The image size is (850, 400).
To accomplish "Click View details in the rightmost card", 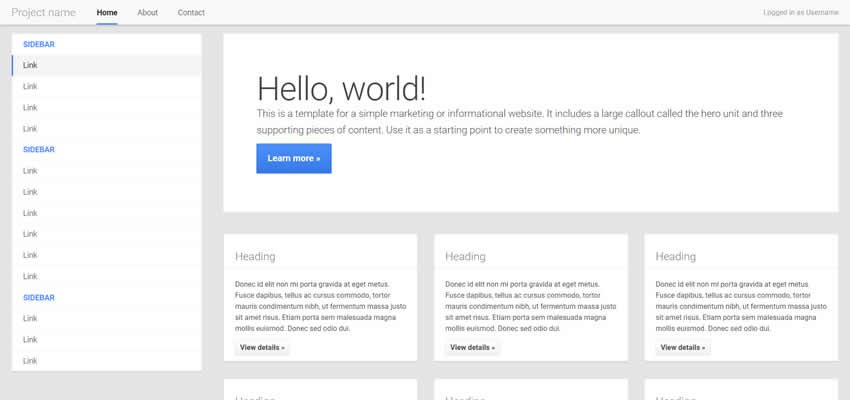I will point(683,347).
